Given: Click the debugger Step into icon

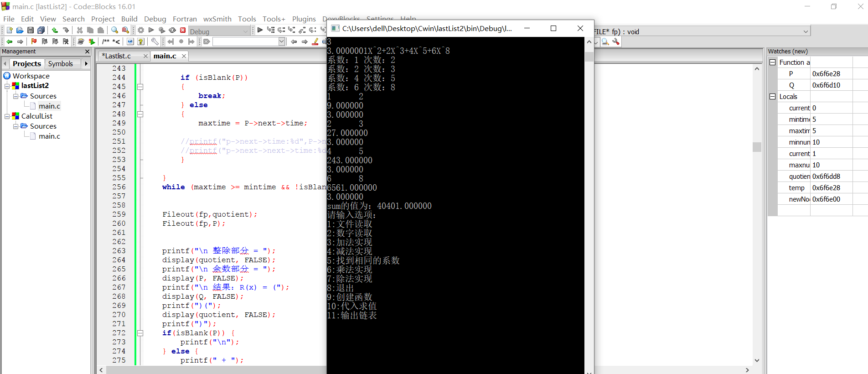Looking at the screenshot, I should point(292,30).
